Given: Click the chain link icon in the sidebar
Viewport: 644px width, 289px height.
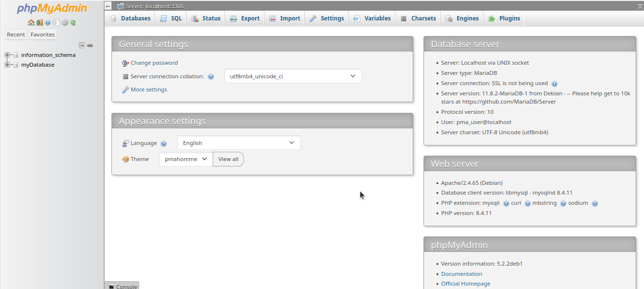Looking at the screenshot, I should pos(90,45).
